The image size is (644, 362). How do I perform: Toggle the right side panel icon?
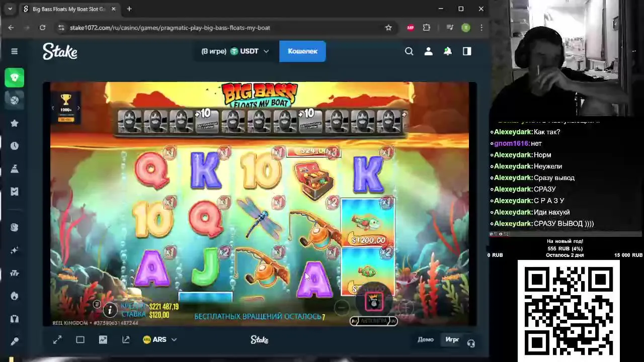(467, 51)
